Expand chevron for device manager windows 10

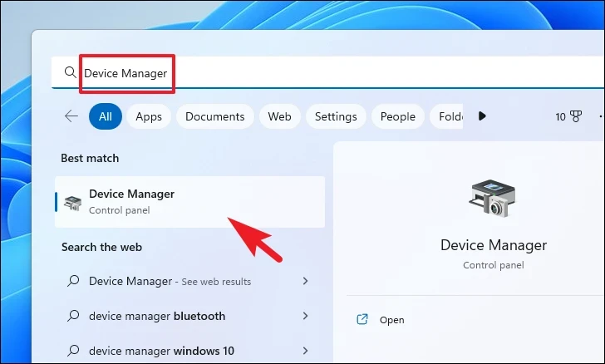point(305,351)
